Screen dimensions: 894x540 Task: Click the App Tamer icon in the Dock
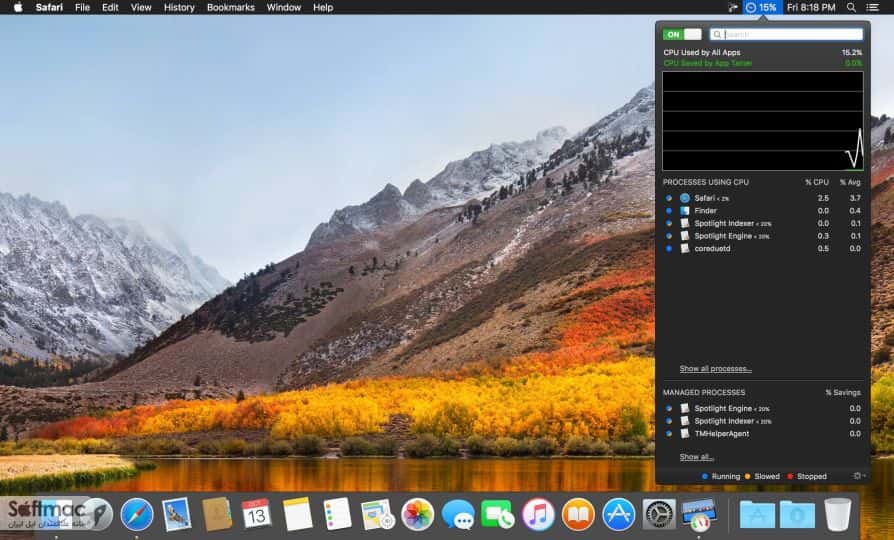[x=698, y=514]
